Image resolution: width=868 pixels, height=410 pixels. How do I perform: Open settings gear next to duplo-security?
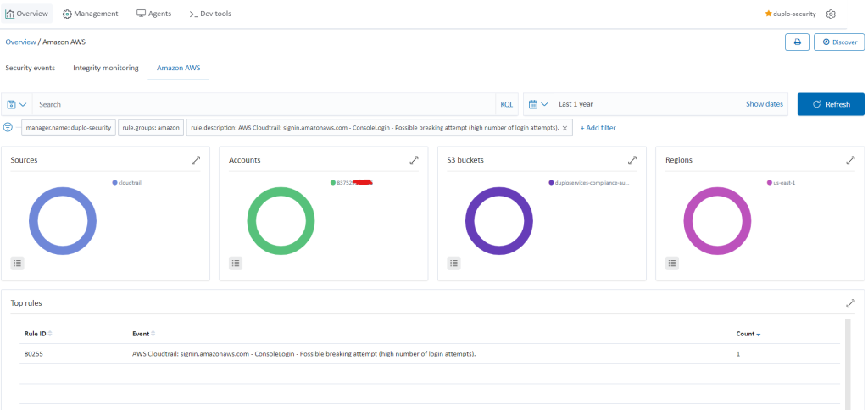tap(831, 14)
